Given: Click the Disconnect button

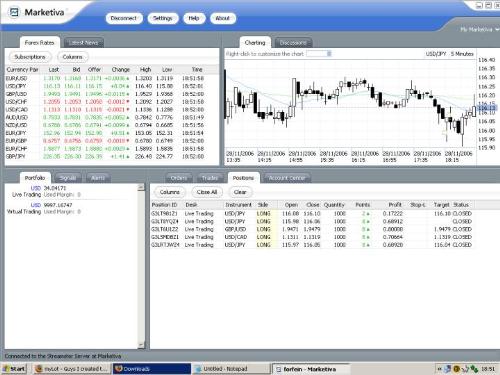Looking at the screenshot, I should 124,18.
